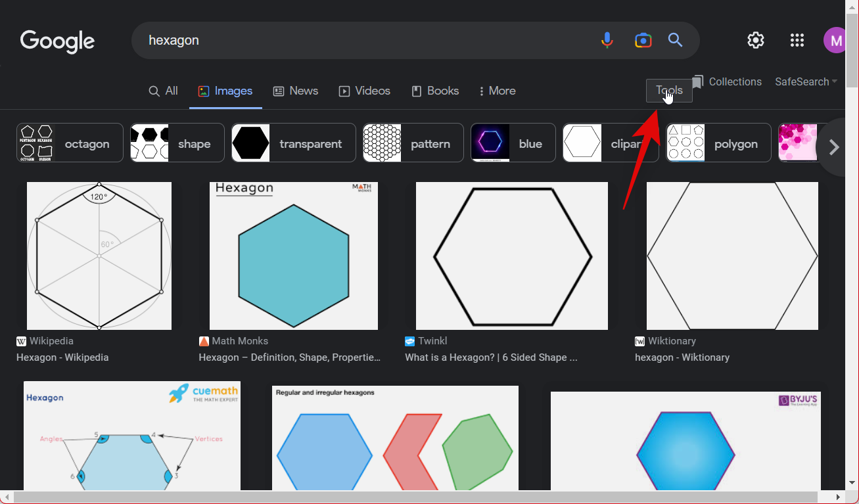Open the Wikipedia hexagon diagram image
The image size is (859, 504).
point(99,256)
